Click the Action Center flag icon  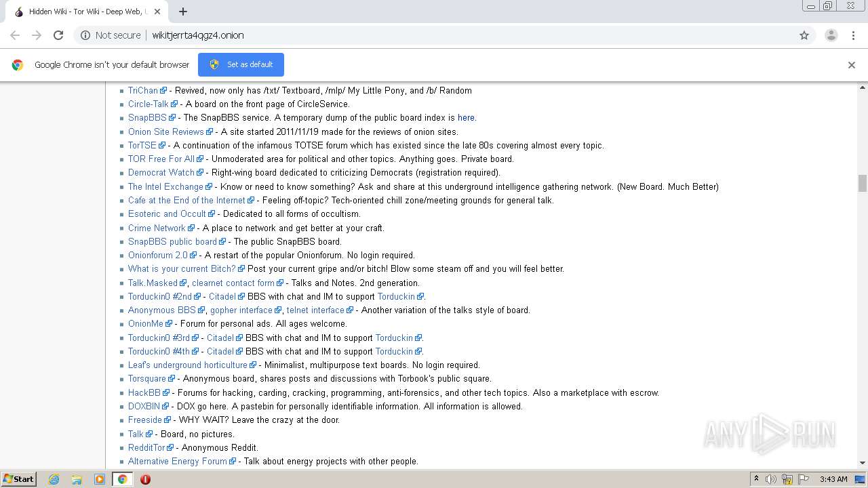[x=804, y=479]
